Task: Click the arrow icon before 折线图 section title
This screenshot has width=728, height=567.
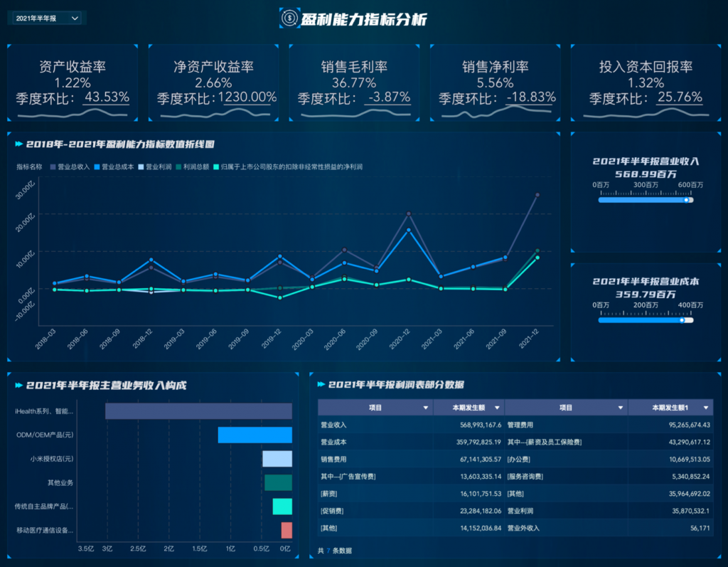Action: [19, 144]
